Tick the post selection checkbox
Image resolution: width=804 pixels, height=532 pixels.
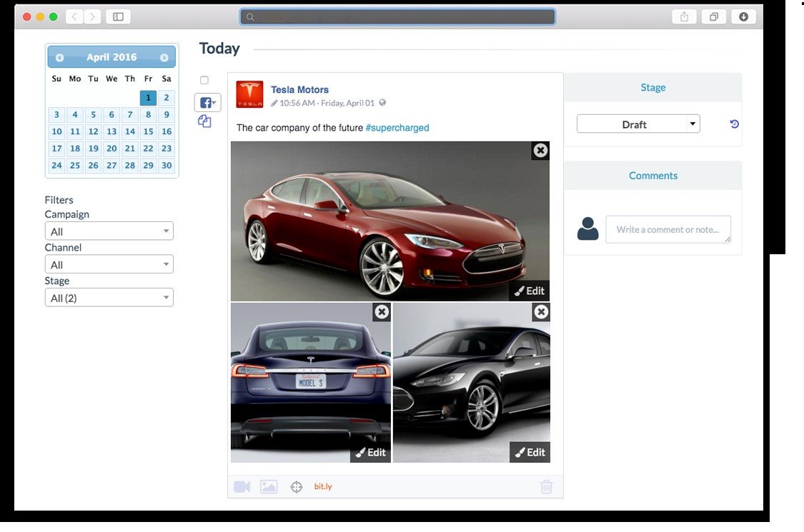(204, 80)
